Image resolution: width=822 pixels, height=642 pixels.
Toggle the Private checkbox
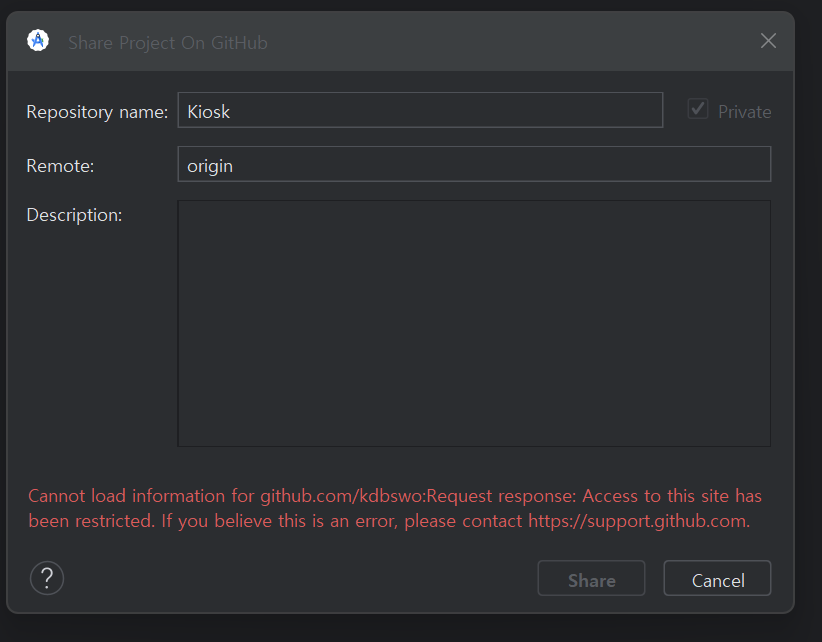pyautogui.click(x=698, y=110)
